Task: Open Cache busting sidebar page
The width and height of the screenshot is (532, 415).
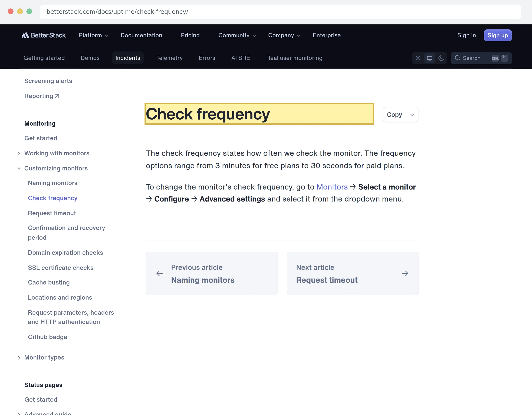Action: coord(49,283)
